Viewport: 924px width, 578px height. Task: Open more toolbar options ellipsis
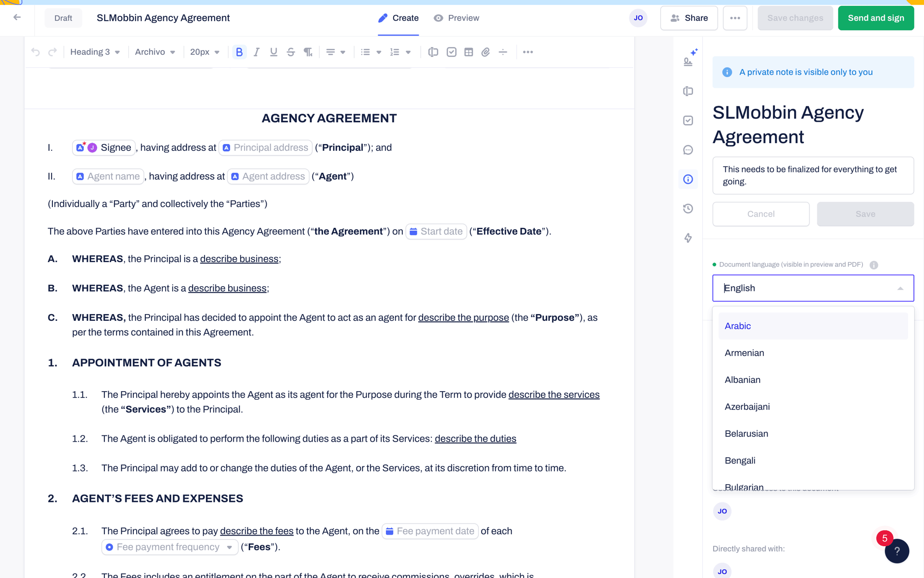click(x=528, y=52)
